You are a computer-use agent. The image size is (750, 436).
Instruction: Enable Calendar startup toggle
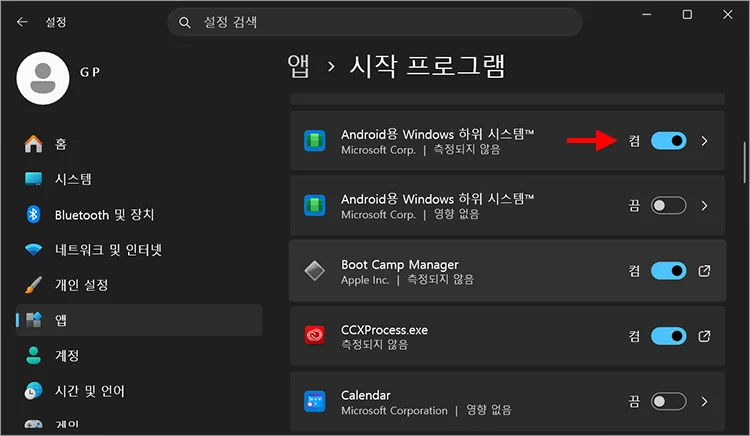(669, 401)
